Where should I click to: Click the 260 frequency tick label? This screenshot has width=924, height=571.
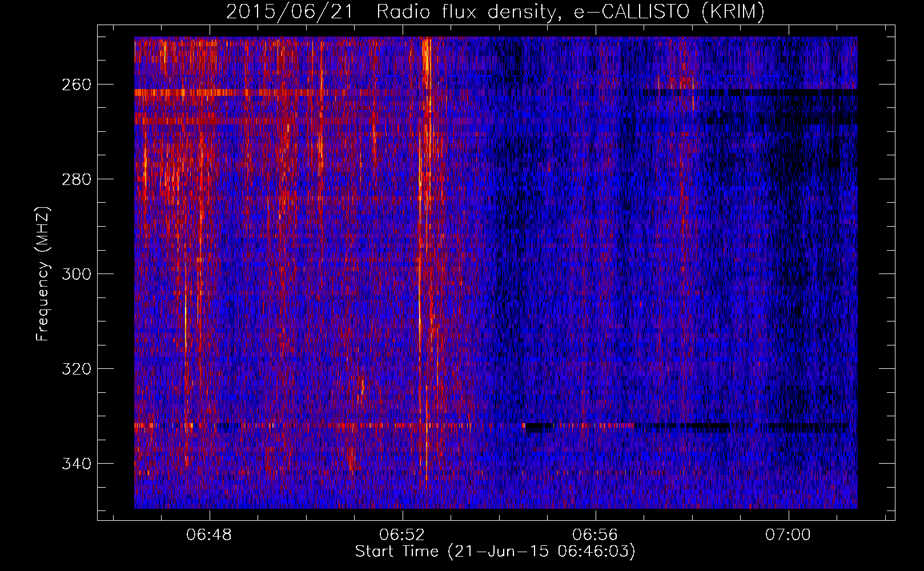[77, 85]
